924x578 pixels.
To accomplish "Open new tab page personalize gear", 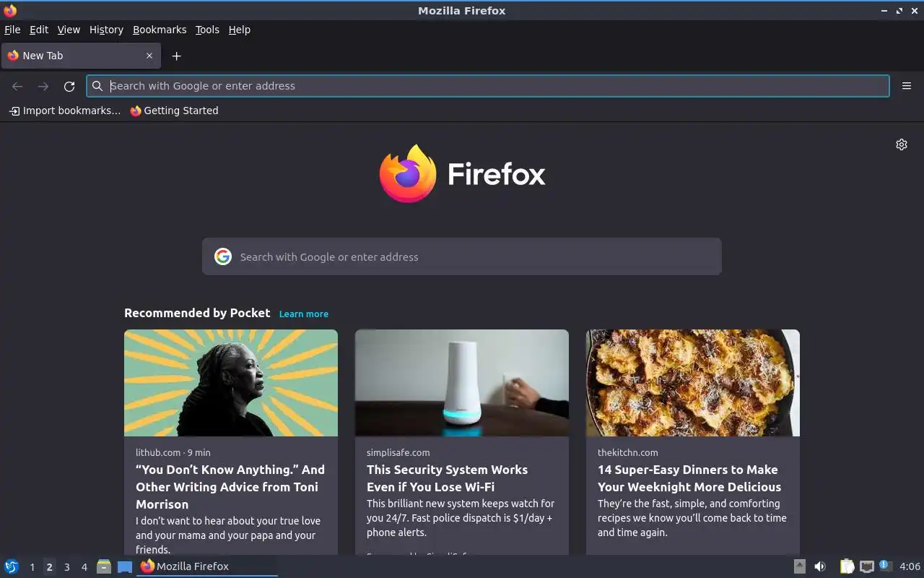I will tap(902, 144).
